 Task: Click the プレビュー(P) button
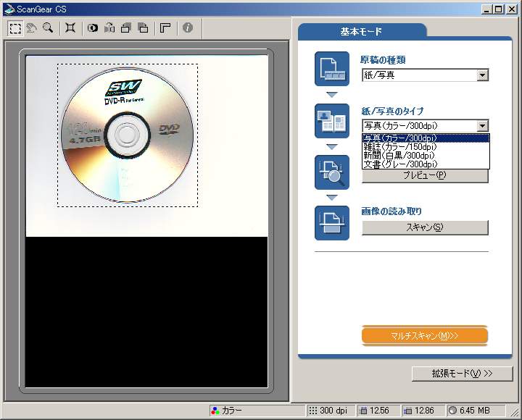click(425, 175)
